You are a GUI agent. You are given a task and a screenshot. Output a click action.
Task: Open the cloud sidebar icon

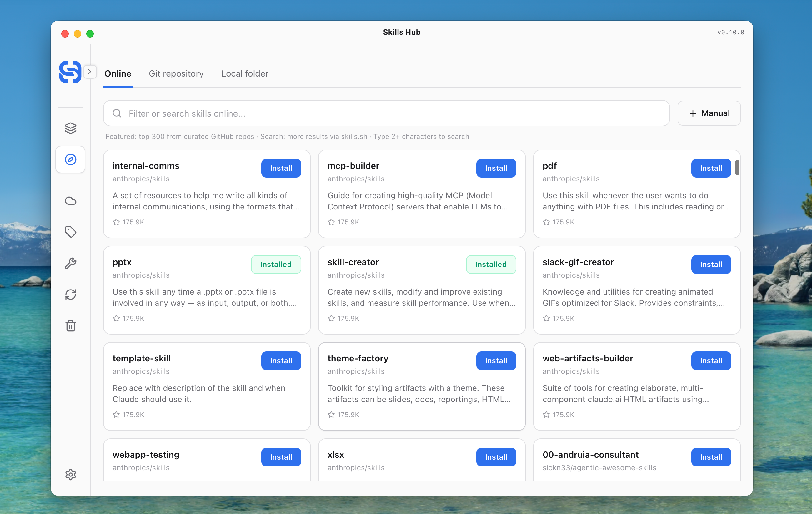coord(70,201)
